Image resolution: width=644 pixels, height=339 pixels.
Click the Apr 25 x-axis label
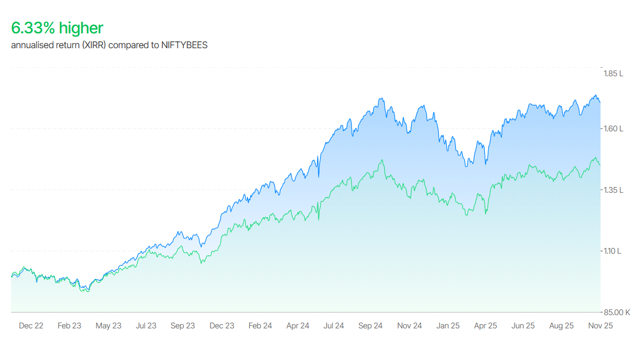tap(486, 326)
